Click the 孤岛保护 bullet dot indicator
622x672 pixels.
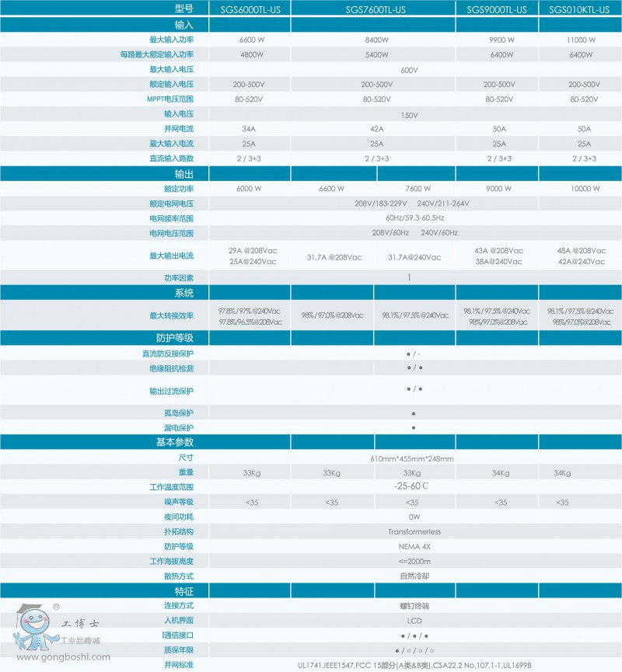coord(413,413)
